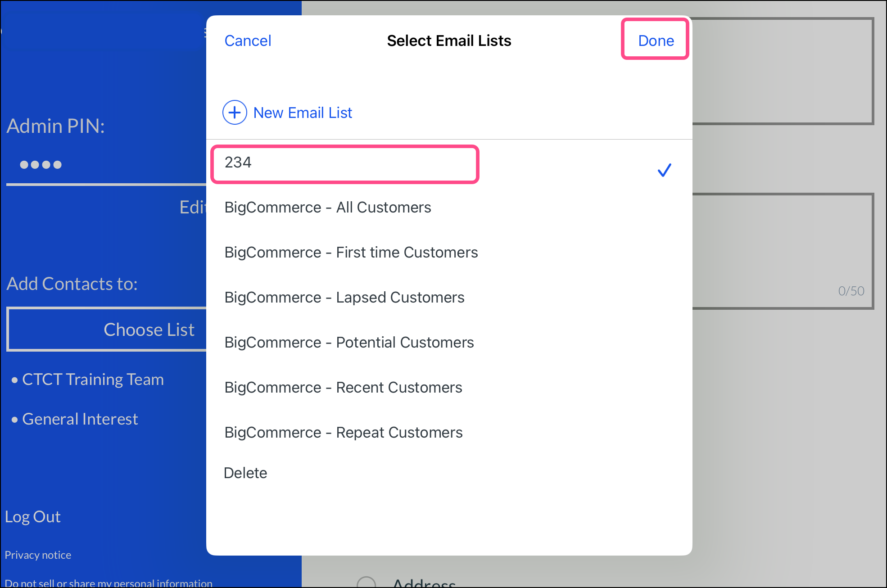Click Log Out in sidebar

32,517
